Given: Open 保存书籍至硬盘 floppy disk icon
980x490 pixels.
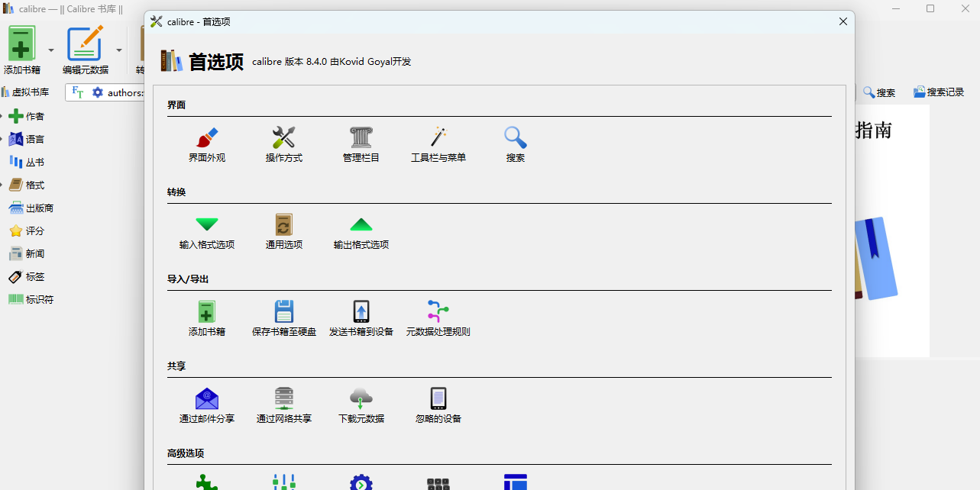Looking at the screenshot, I should point(284,312).
